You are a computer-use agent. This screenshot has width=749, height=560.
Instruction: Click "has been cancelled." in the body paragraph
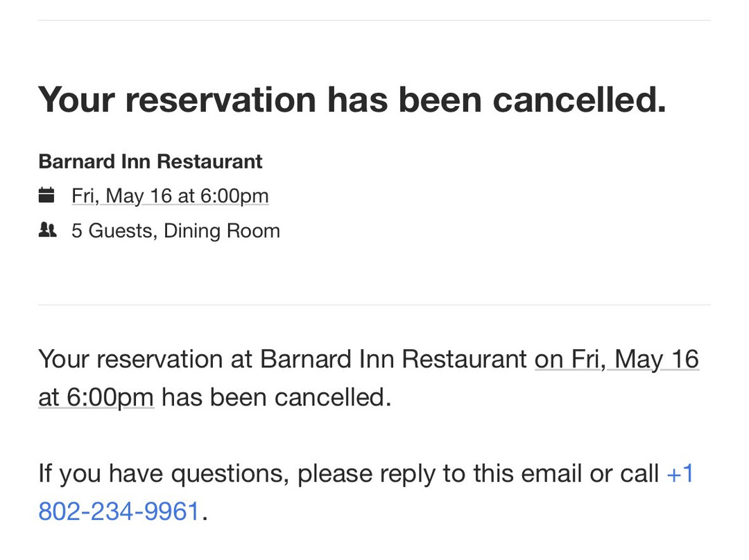276,397
